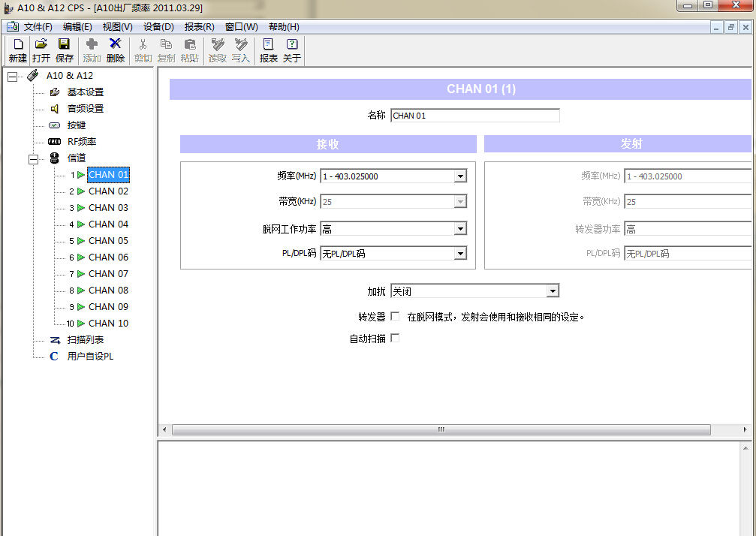Open the receive 频率(MHz) dropdown
Image resolution: width=756 pixels, height=536 pixels.
[460, 176]
